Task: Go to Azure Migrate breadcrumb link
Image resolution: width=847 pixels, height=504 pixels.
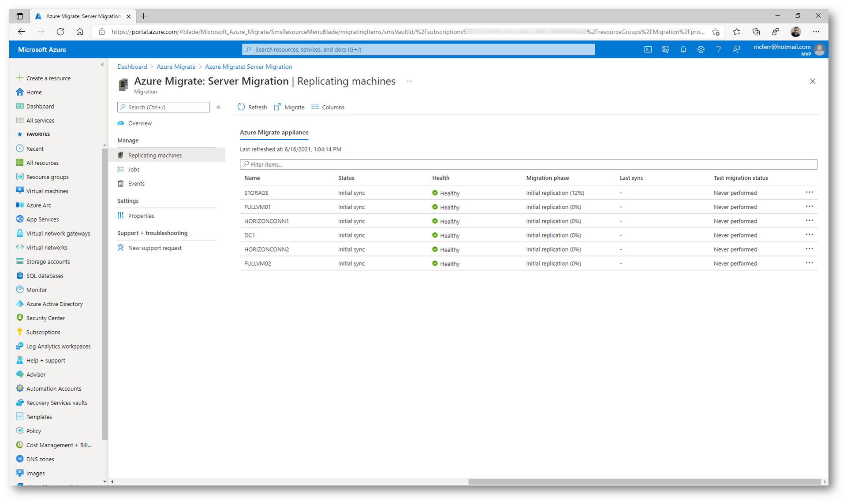Action: coord(176,67)
